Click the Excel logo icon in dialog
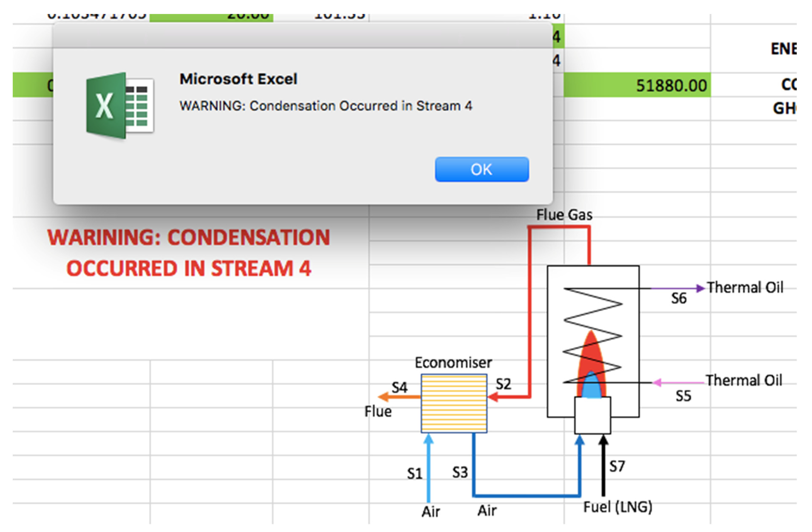The width and height of the screenshot is (812, 532). pos(120,106)
